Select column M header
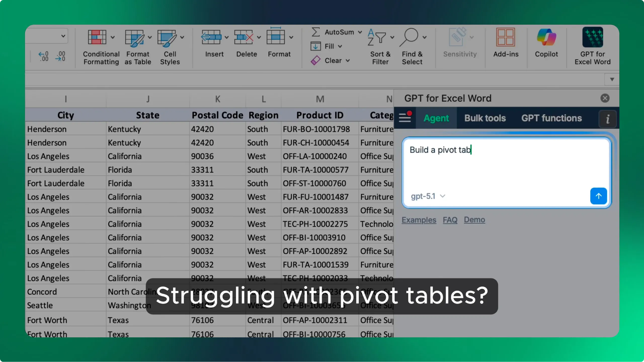This screenshot has height=362, width=644. [x=320, y=99]
